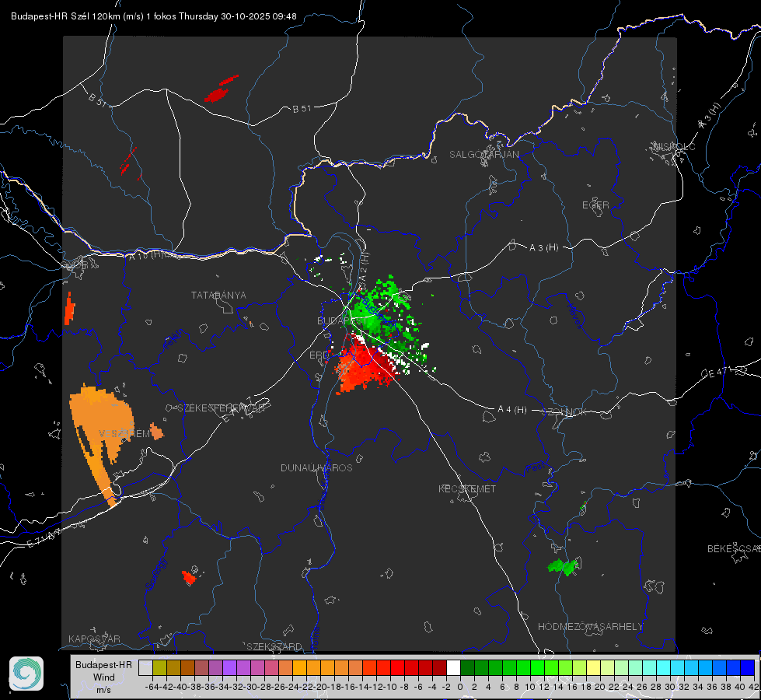This screenshot has width=761, height=700.
Task: Click the legend value 20
Action: click(x=600, y=687)
